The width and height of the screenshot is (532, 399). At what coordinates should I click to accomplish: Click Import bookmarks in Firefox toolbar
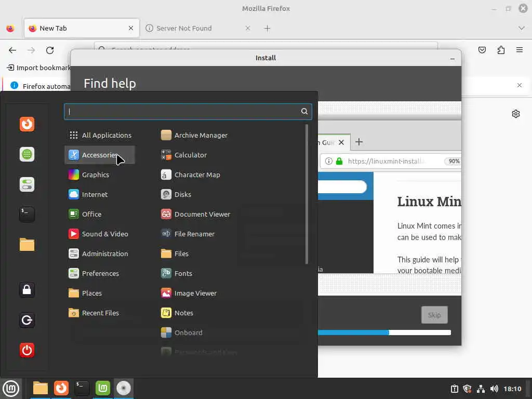click(38, 68)
